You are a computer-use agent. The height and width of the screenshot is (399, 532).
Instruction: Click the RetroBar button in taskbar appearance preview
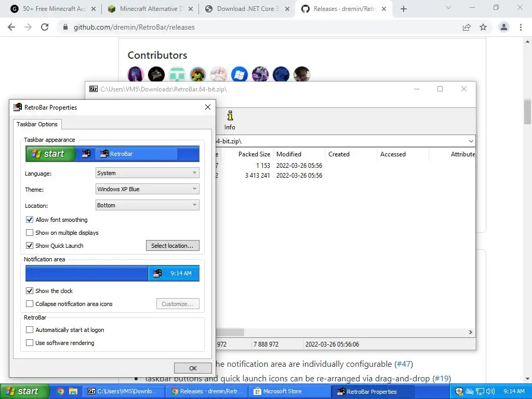(137, 154)
